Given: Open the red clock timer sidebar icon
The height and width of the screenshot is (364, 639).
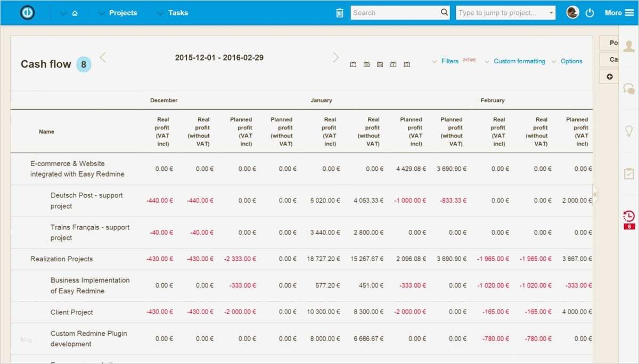Looking at the screenshot, I should [x=629, y=216].
